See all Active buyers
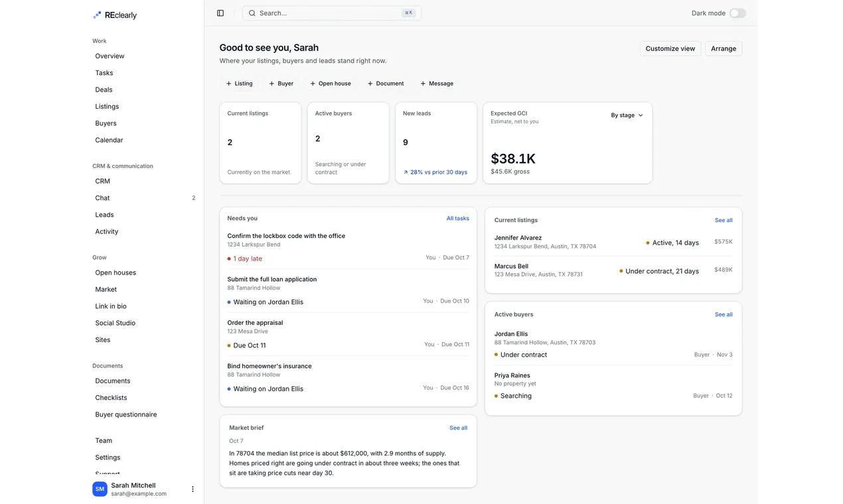 click(724, 314)
